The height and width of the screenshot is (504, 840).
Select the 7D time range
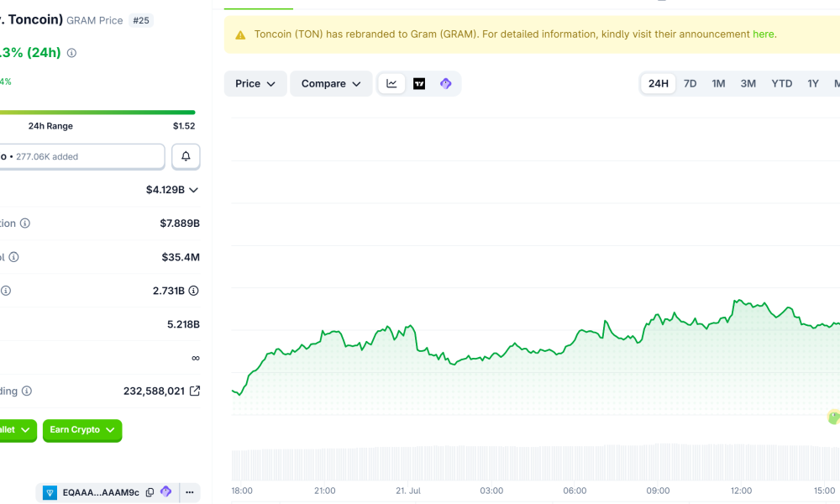(x=690, y=83)
